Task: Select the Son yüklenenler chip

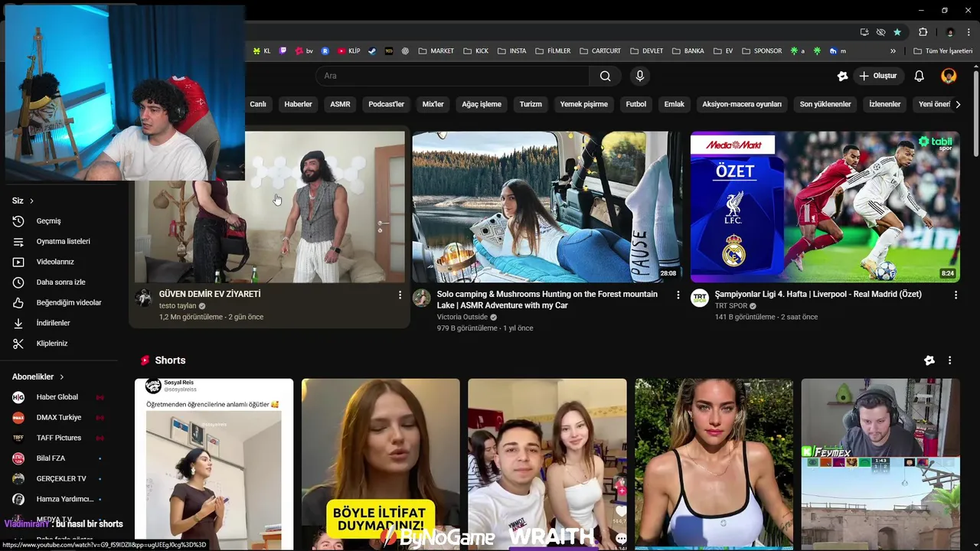Action: click(x=825, y=104)
